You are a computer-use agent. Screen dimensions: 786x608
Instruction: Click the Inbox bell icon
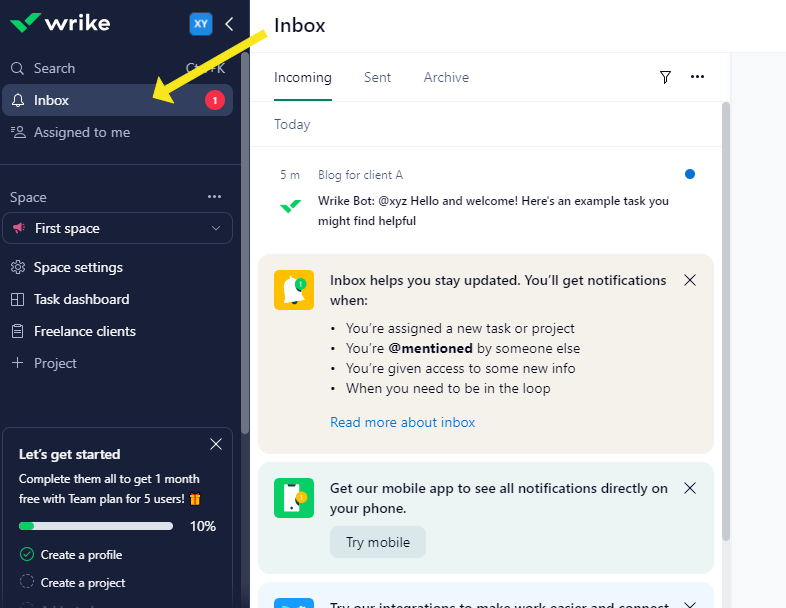coord(18,100)
